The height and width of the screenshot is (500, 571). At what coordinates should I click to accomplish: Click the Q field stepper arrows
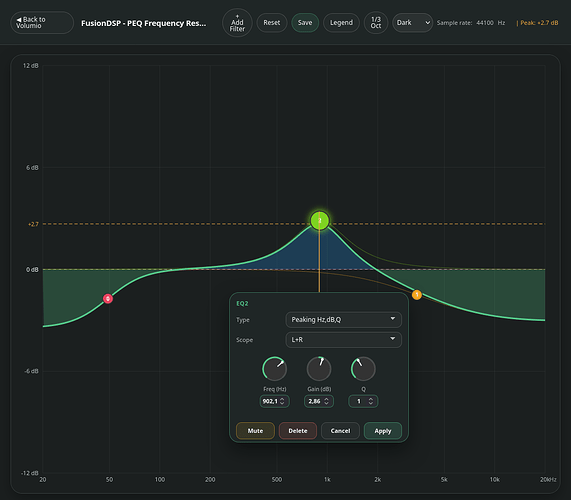tap(371, 401)
